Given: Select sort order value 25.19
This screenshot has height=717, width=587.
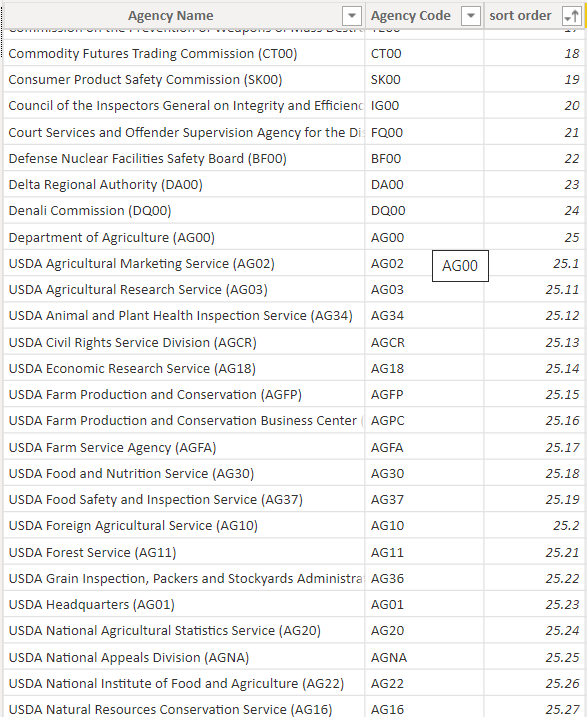Looking at the screenshot, I should pyautogui.click(x=534, y=500).
